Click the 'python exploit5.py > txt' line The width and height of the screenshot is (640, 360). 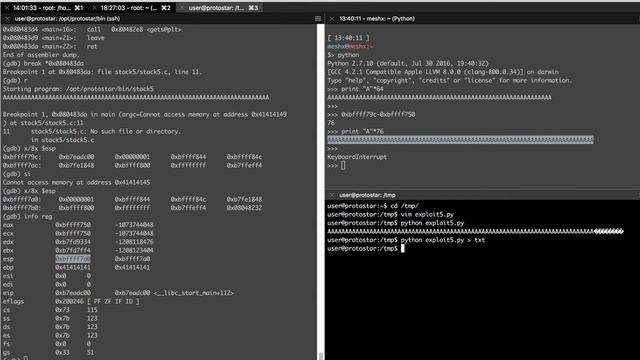point(406,240)
